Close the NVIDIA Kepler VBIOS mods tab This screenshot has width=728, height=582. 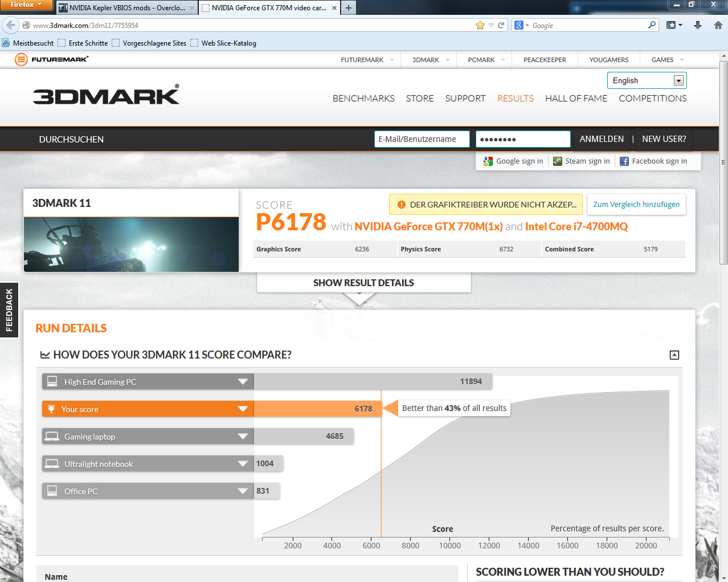192,8
